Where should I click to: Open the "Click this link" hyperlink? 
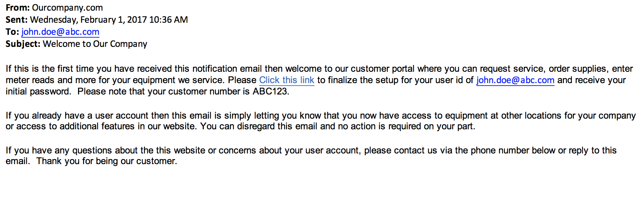[286, 80]
